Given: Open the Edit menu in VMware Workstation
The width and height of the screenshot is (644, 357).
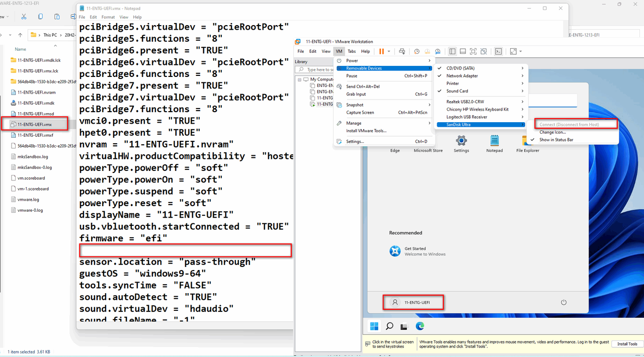Looking at the screenshot, I should 313,51.
